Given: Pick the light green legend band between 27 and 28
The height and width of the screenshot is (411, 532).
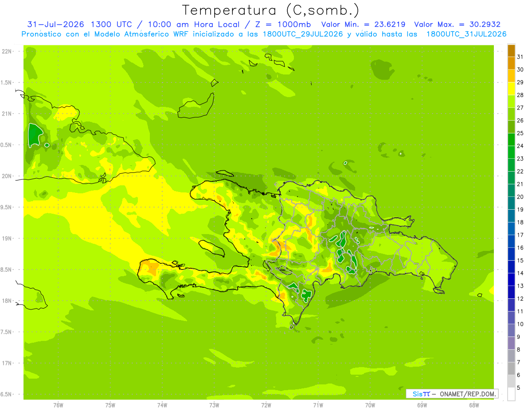Looking at the screenshot, I should [511, 101].
